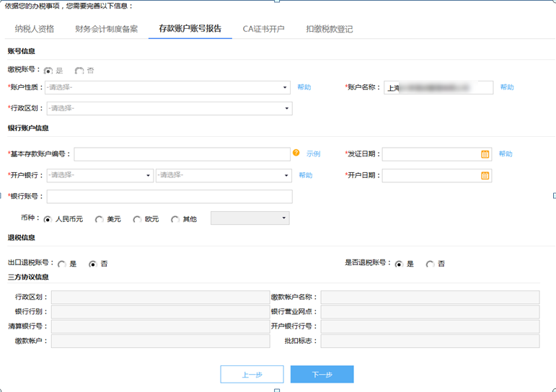Select 否 for 是否退税账号

[431, 264]
